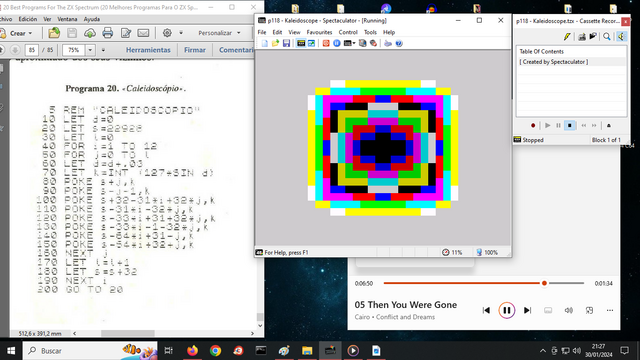The height and width of the screenshot is (360, 640).
Task: Open Spectaculator Edit menu
Action: (277, 32)
